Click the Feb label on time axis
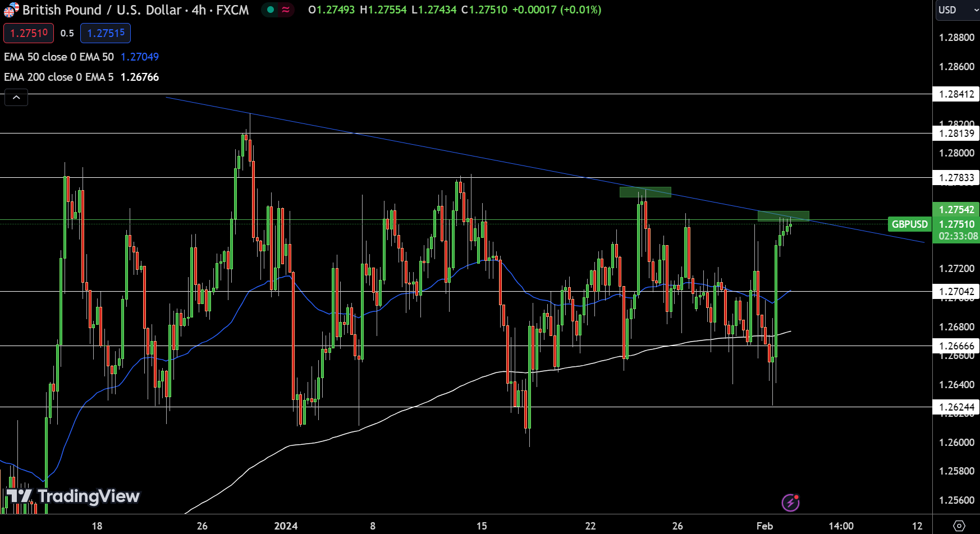 point(764,526)
